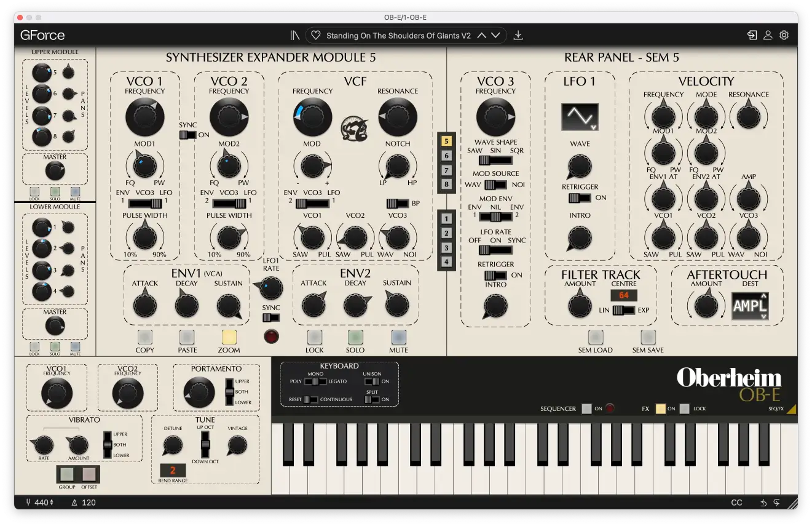Click the redo arrow in the status bar
812x526 pixels.
(x=778, y=503)
